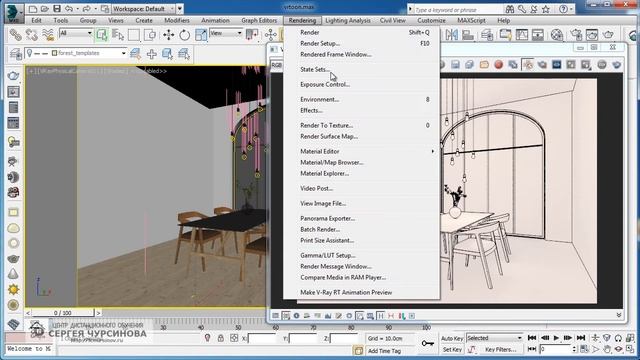This screenshot has height=360, width=640.
Task: Choose Batch Render... menu entry
Action: (x=320, y=229)
